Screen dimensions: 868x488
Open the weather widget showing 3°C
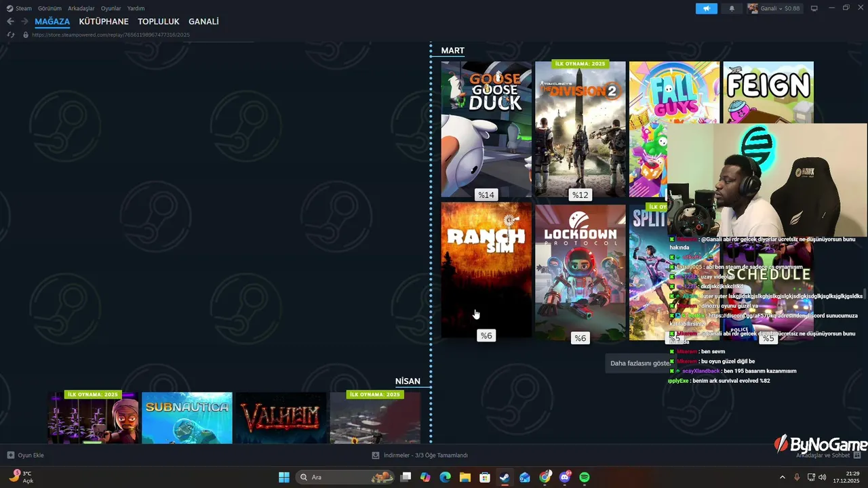[21, 477]
